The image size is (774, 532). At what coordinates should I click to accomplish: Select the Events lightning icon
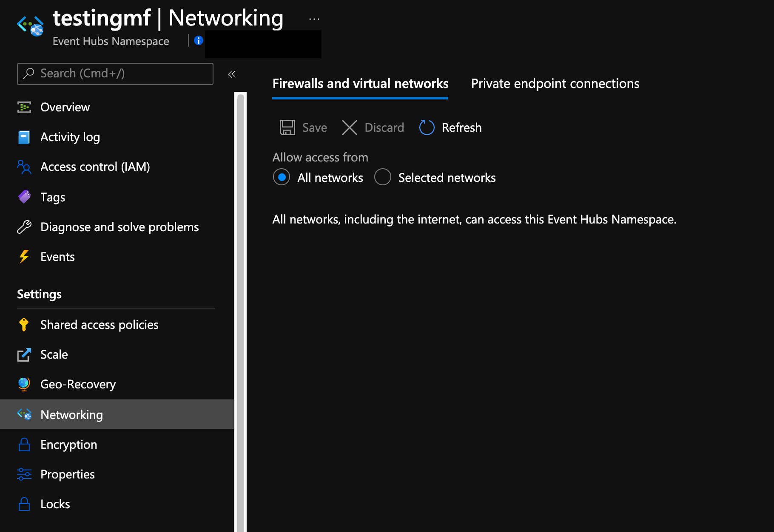(24, 256)
